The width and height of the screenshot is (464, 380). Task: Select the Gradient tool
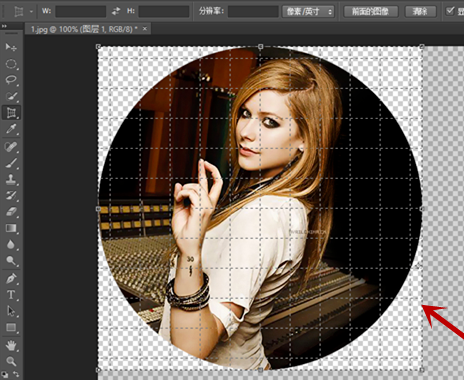[x=11, y=228]
